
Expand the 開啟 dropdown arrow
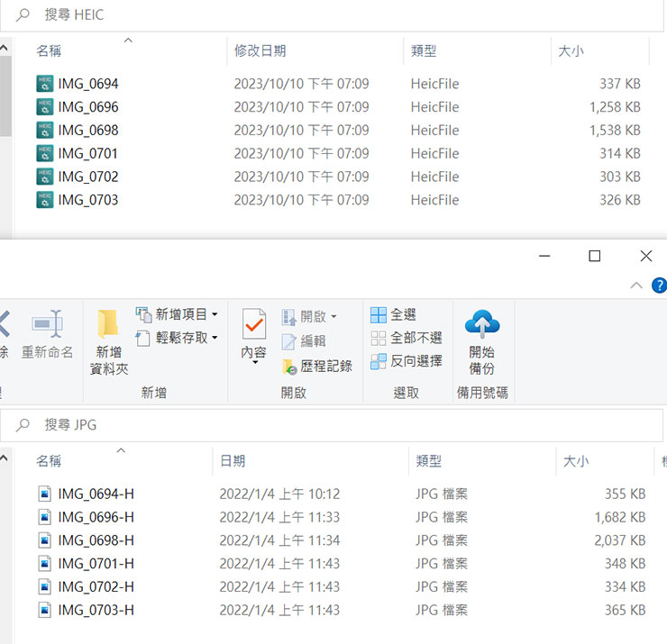(x=333, y=317)
